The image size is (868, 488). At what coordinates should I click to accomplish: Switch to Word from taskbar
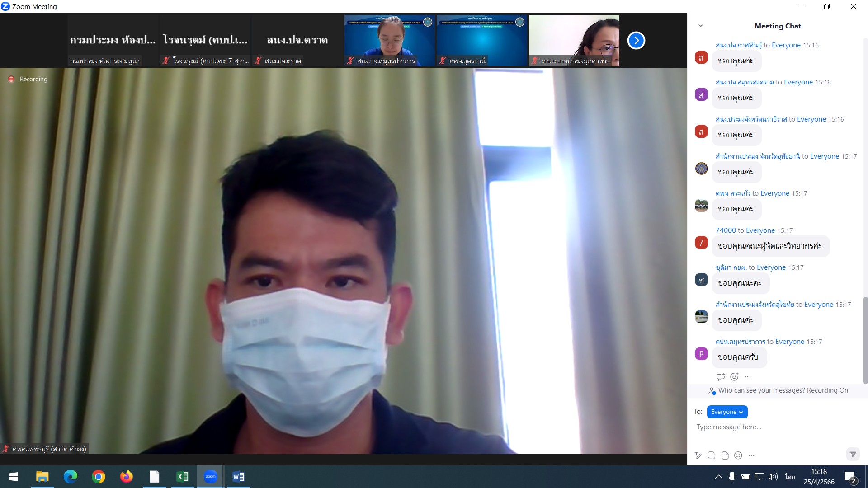pyautogui.click(x=238, y=477)
